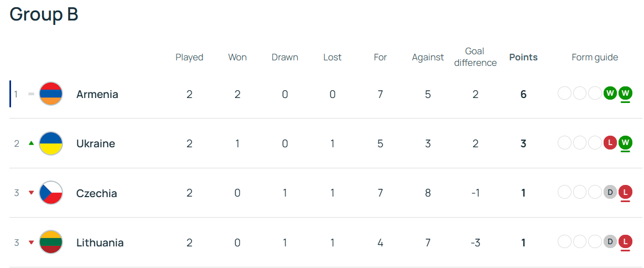Click Armenia's points value of 6

[x=523, y=94]
